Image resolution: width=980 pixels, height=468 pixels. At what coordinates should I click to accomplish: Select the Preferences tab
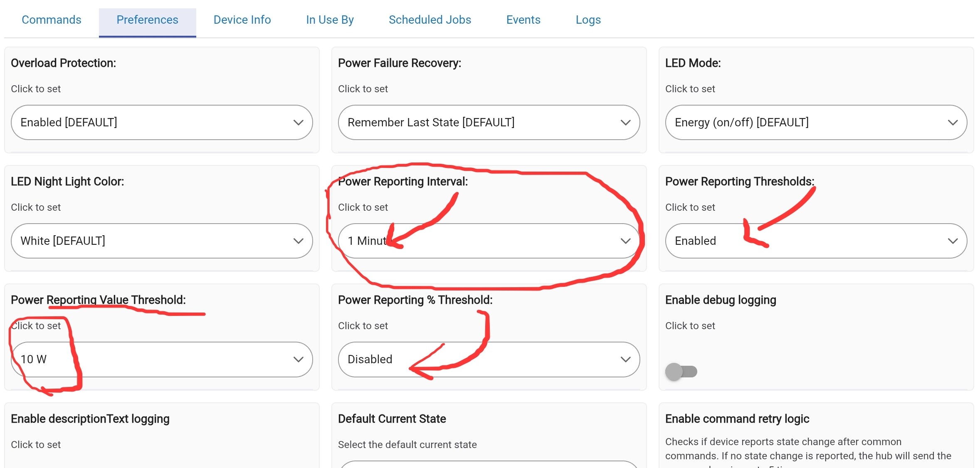click(147, 20)
